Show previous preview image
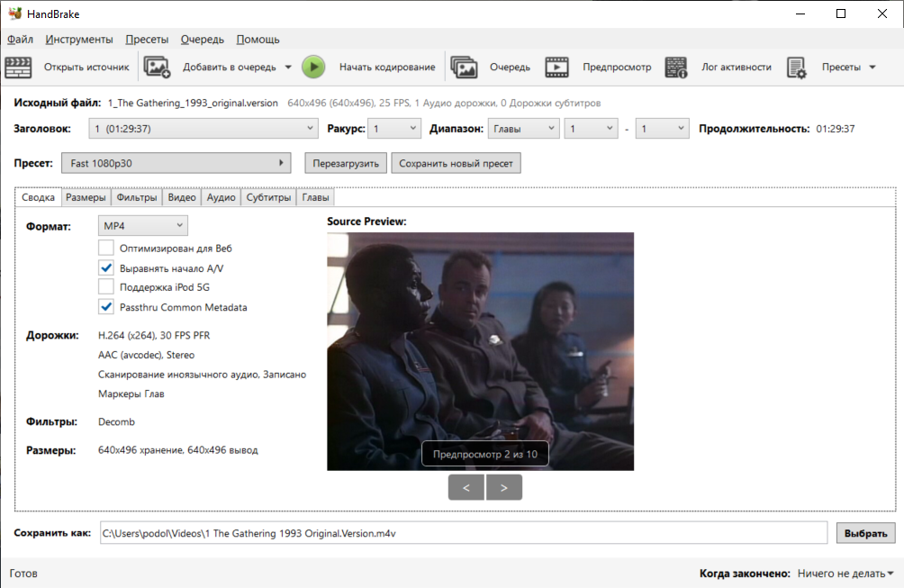The height and width of the screenshot is (588, 904). (466, 488)
